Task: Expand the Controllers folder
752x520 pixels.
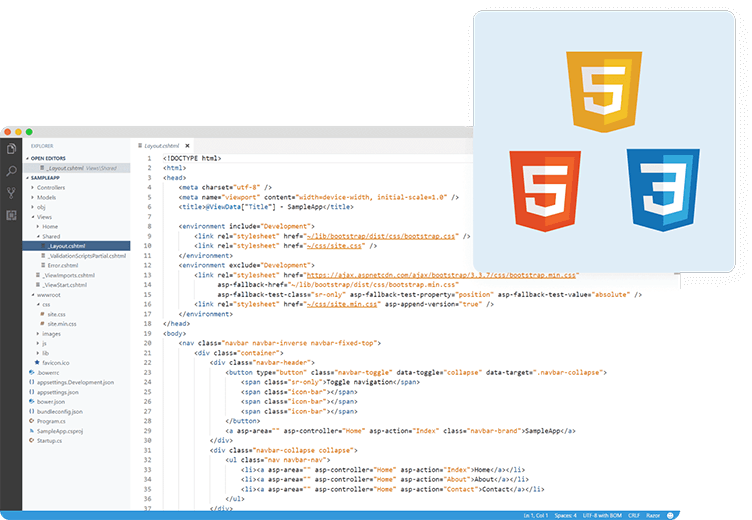Action: pos(51,187)
